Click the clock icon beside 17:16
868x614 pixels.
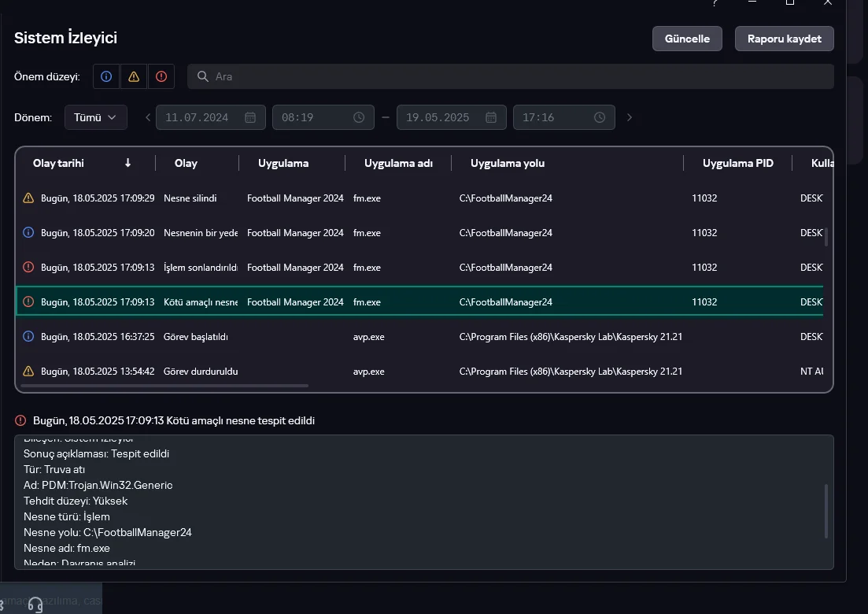click(x=600, y=117)
